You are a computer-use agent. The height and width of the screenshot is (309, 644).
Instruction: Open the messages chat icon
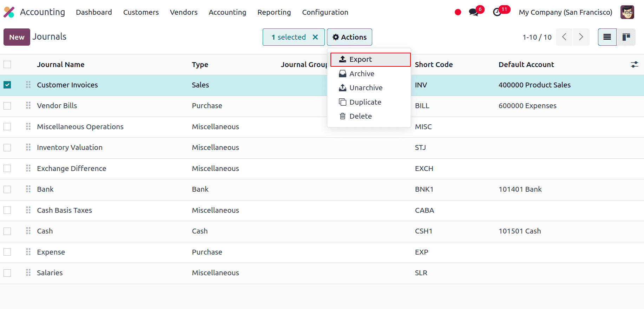(474, 12)
